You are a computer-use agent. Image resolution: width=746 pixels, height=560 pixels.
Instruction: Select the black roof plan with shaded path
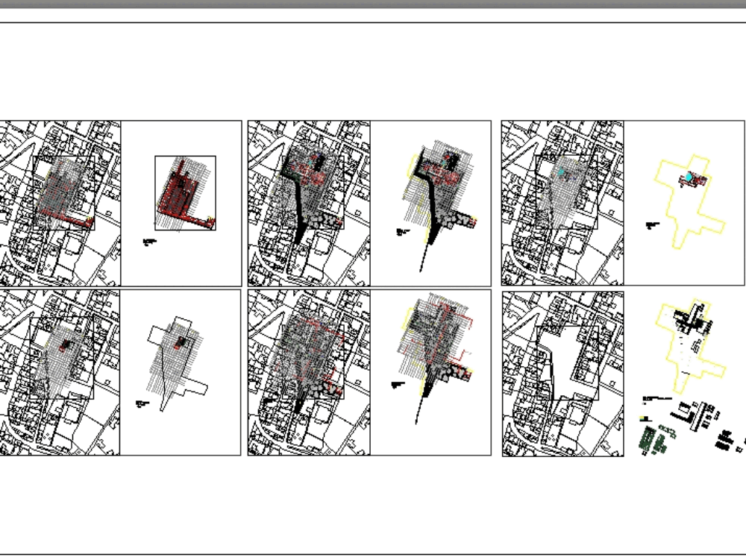(433, 201)
